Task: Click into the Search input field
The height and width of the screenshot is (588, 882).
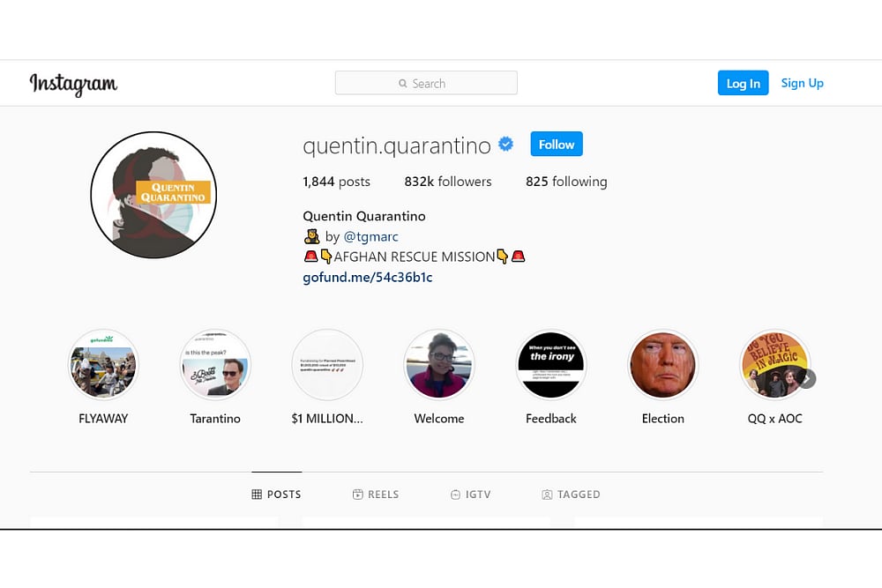Action: 426,83
